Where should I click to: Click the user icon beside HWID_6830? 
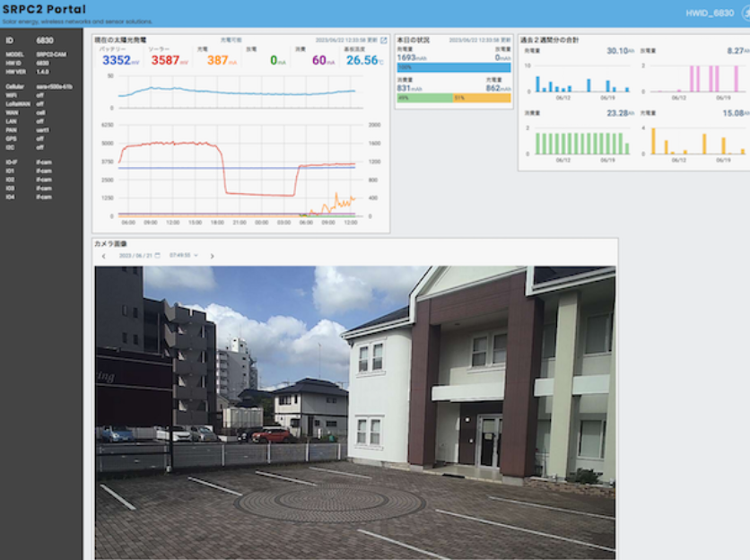[746, 13]
